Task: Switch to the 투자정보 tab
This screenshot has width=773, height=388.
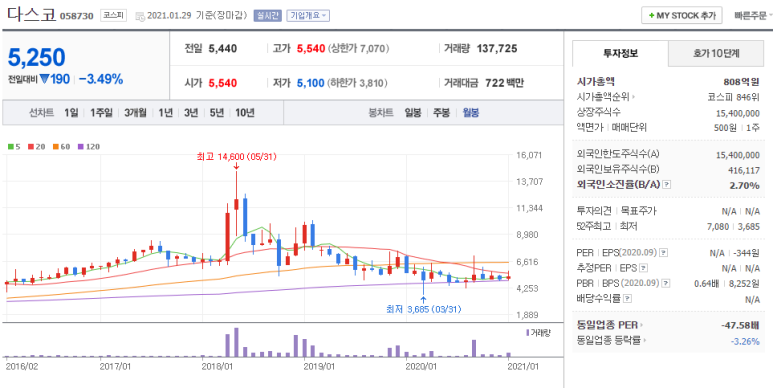Action: coord(621,53)
